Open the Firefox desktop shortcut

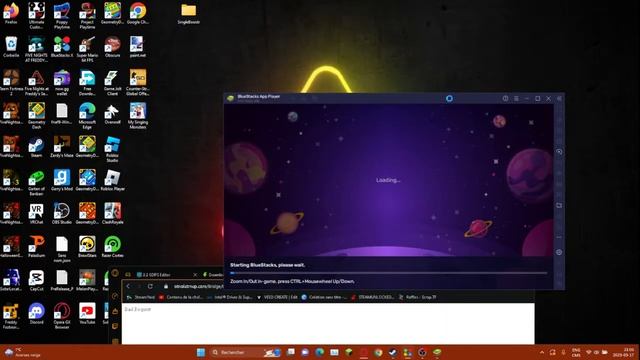tap(11, 13)
